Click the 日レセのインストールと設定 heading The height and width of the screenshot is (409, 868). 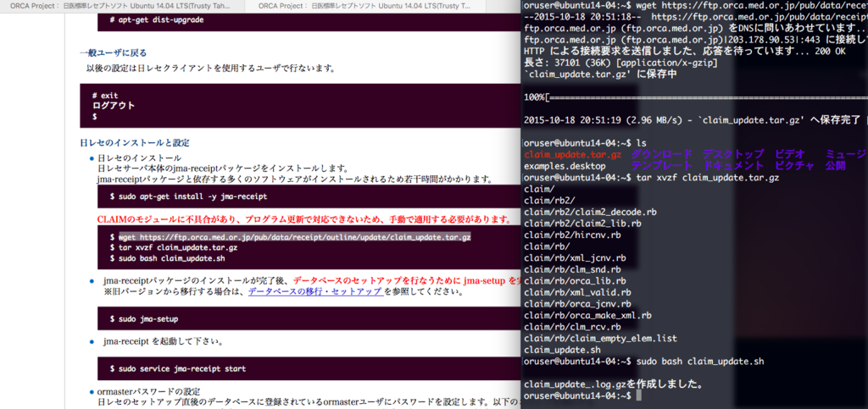click(x=135, y=142)
